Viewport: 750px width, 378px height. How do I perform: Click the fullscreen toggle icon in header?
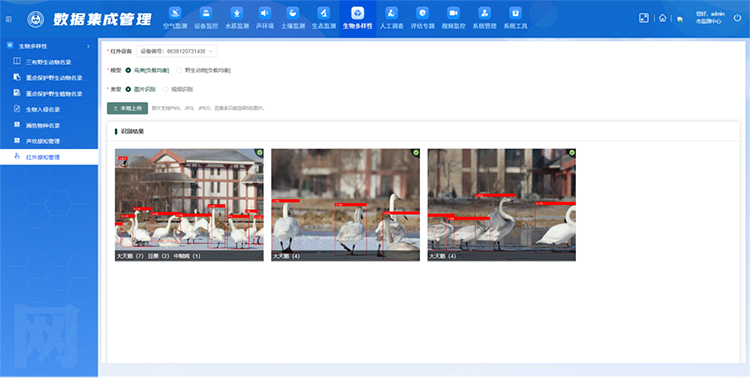pyautogui.click(x=644, y=18)
